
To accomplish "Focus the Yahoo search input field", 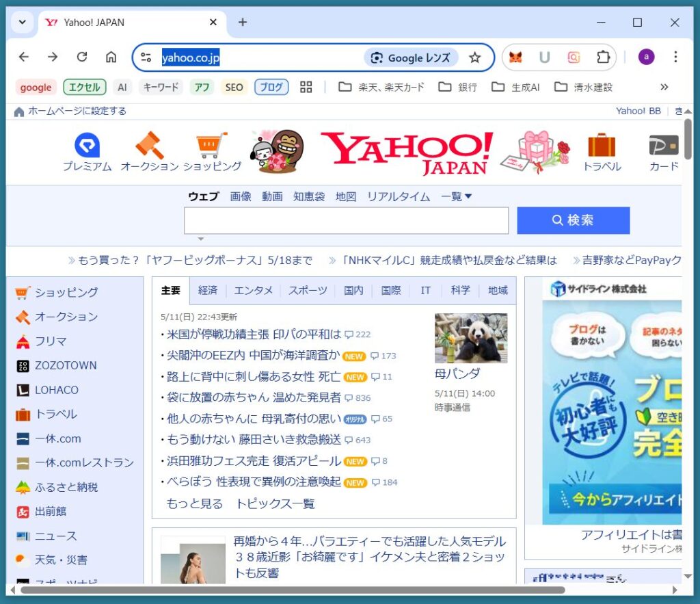I will click(346, 220).
